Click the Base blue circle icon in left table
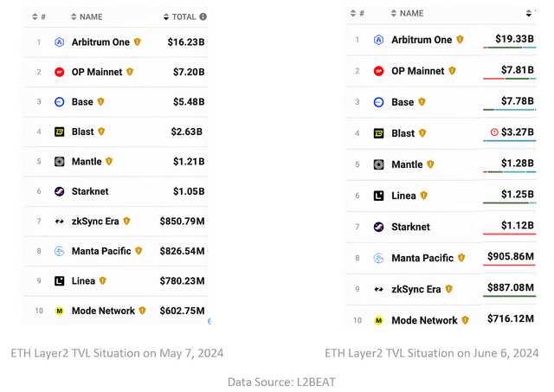554x392 pixels. tap(60, 102)
